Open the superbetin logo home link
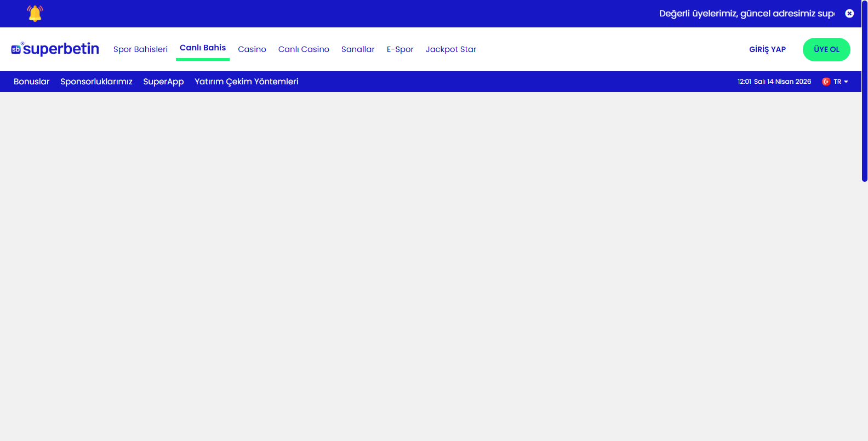The image size is (868, 441). (55, 49)
